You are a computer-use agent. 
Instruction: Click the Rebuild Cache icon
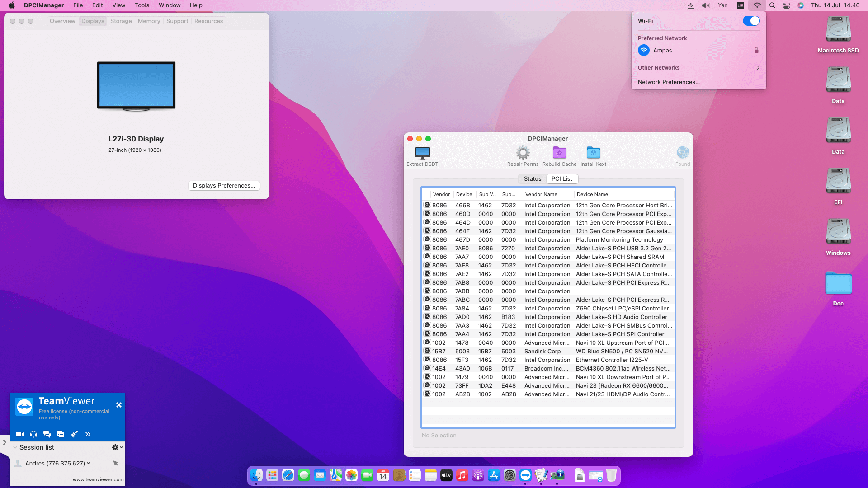click(559, 153)
